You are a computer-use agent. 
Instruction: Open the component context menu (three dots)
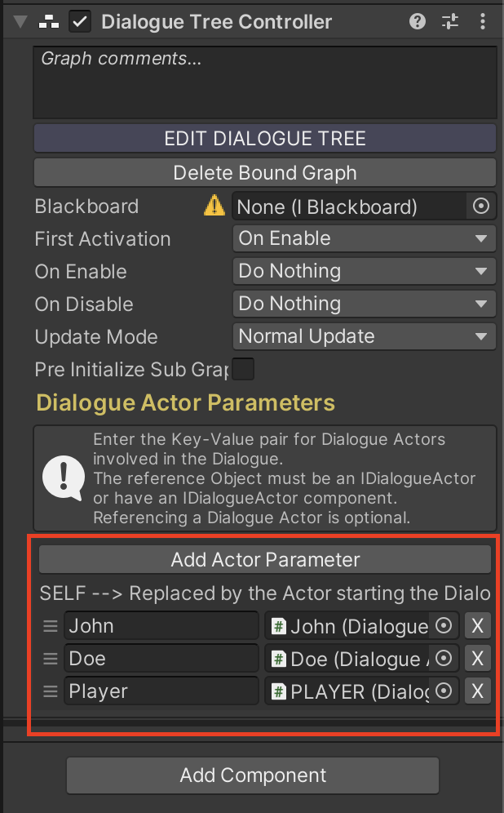click(x=482, y=22)
